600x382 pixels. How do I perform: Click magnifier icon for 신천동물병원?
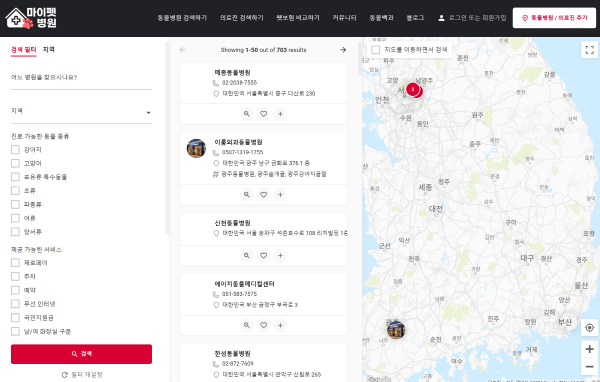[247, 255]
